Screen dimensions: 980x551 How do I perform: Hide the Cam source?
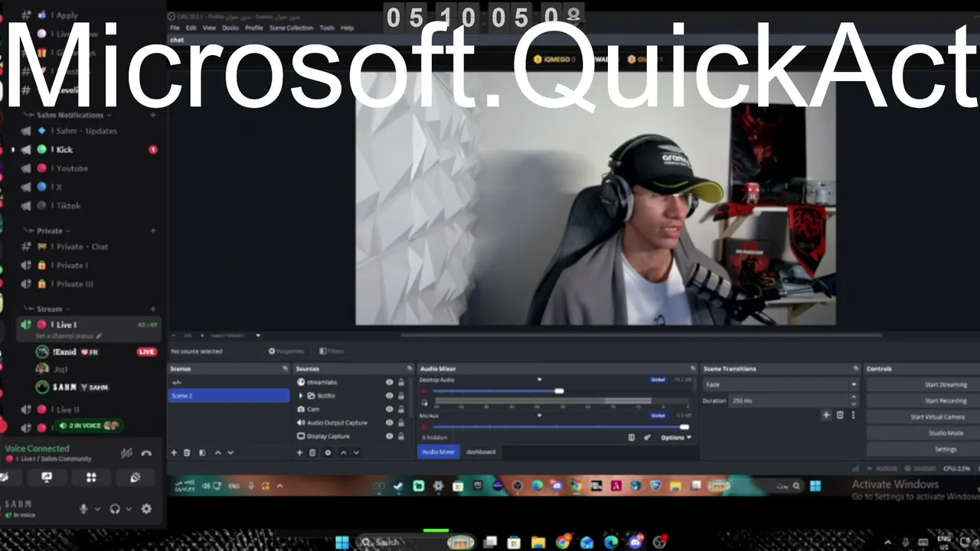click(389, 409)
